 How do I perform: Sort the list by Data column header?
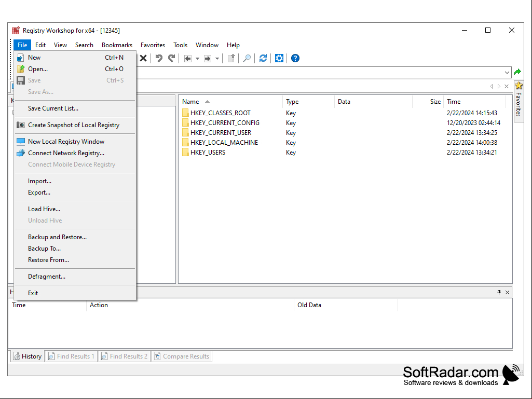pyautogui.click(x=373, y=102)
